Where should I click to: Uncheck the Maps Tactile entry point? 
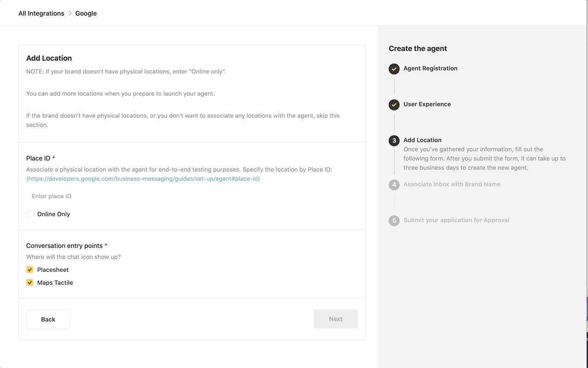30,282
